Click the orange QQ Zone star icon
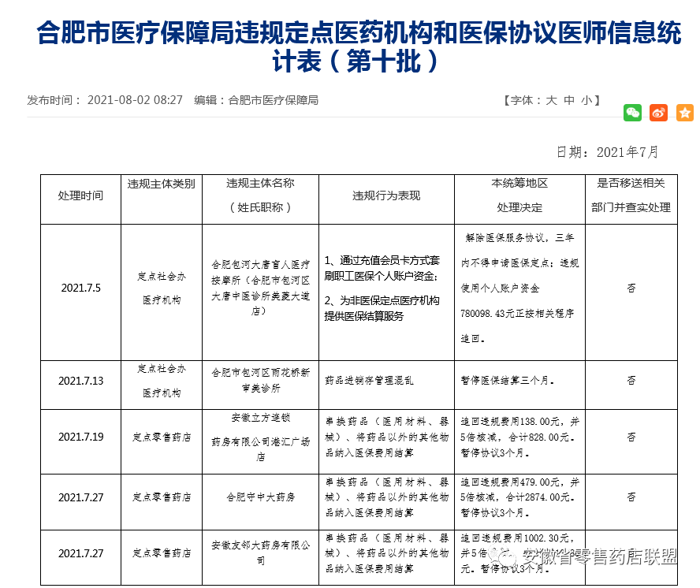The width and height of the screenshot is (700, 588). point(684,113)
